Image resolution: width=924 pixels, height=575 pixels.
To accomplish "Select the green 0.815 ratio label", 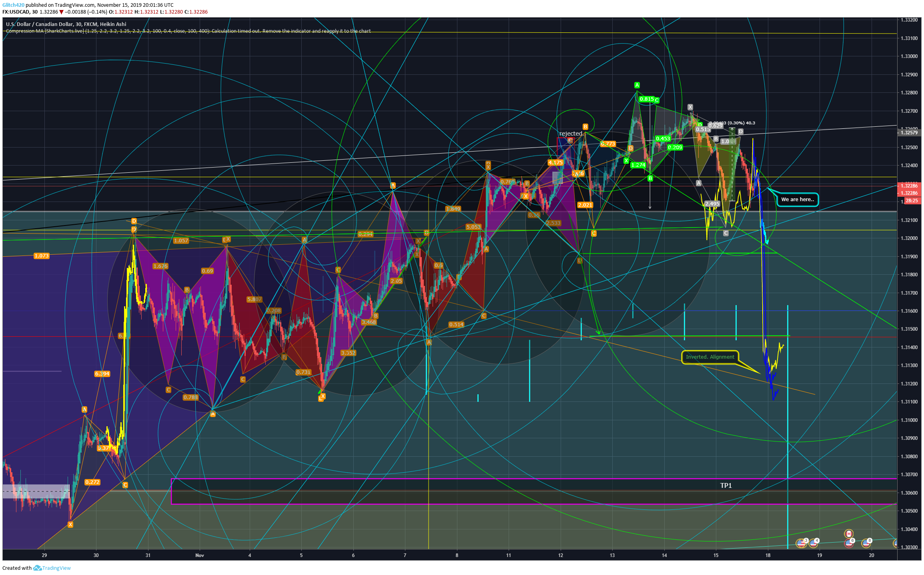I will click(x=647, y=99).
